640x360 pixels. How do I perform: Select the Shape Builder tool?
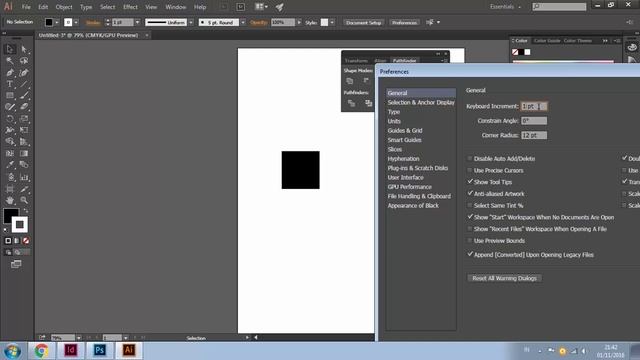pyautogui.click(x=10, y=142)
